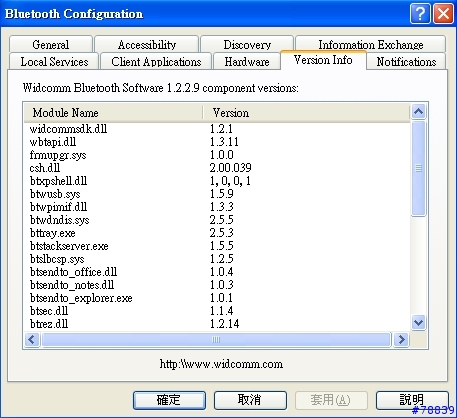Open the Notifications tab

coord(406,61)
